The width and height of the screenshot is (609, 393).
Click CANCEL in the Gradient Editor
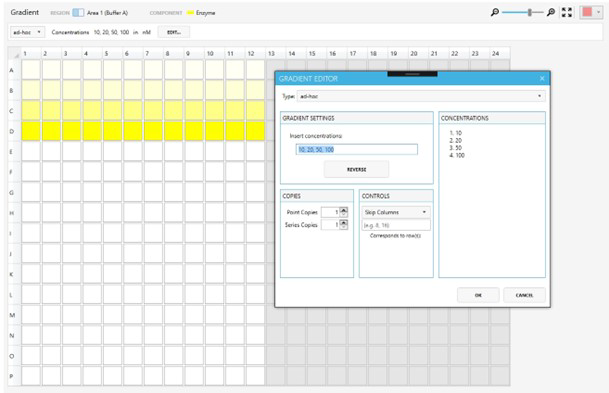[524, 295]
